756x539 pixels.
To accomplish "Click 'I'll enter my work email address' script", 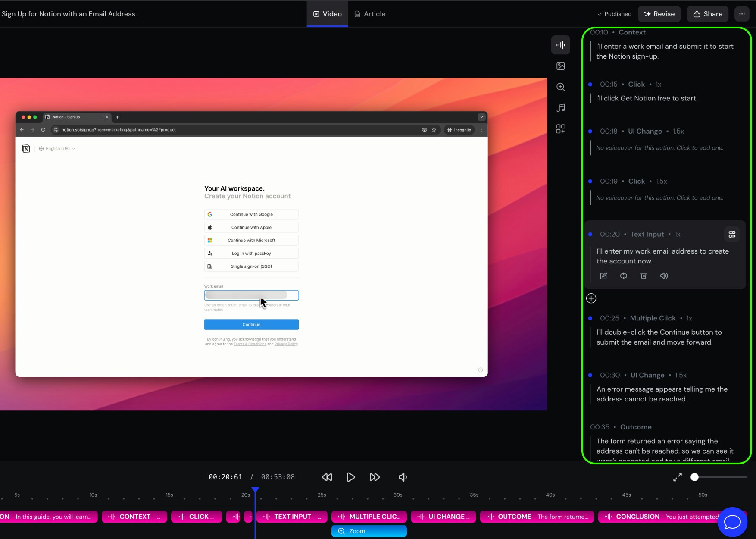I will [x=662, y=256].
